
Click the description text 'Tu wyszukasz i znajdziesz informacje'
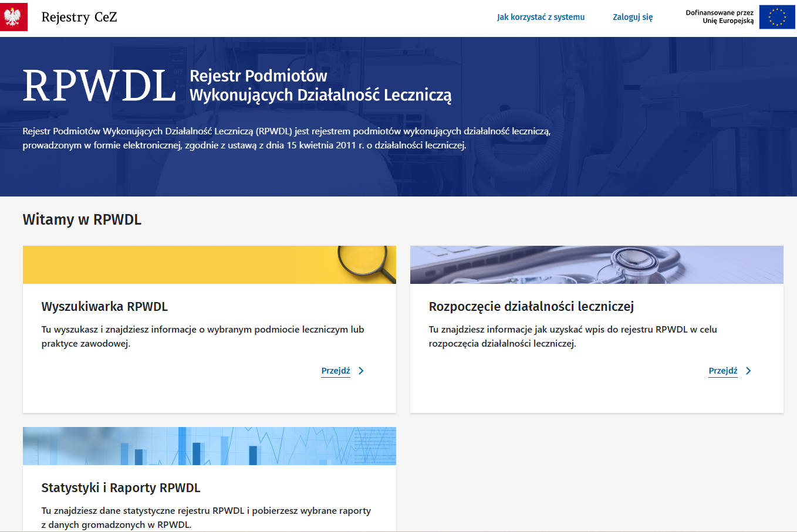203,337
